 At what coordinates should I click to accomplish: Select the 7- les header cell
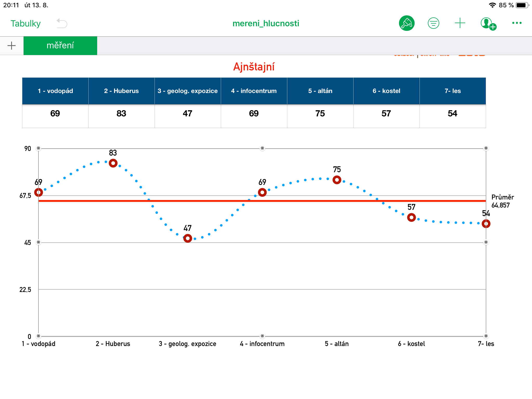click(x=453, y=91)
